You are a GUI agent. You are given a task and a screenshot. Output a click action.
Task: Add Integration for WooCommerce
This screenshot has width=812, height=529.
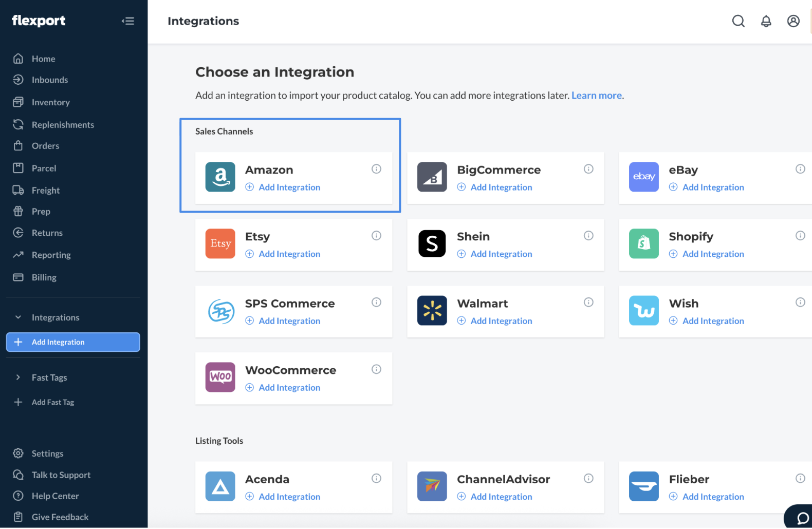[283, 388]
